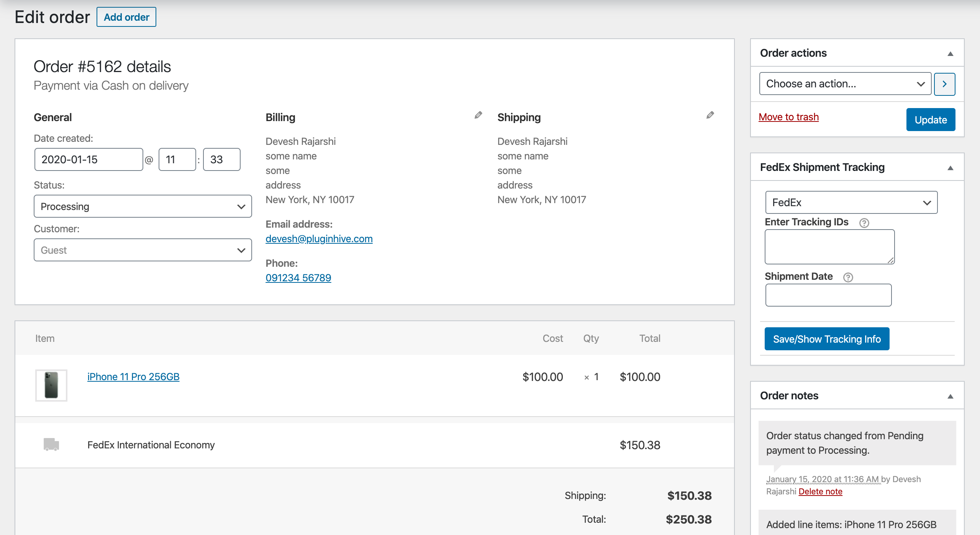
Task: Open Choose an action dropdown
Action: tap(845, 84)
